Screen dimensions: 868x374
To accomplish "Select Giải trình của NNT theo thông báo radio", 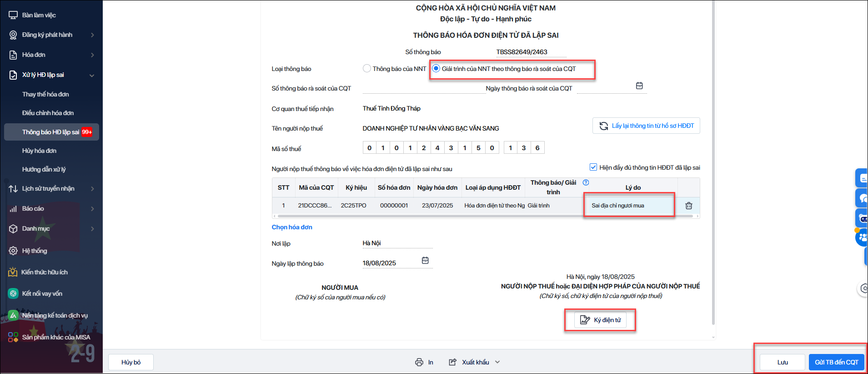I will 436,69.
